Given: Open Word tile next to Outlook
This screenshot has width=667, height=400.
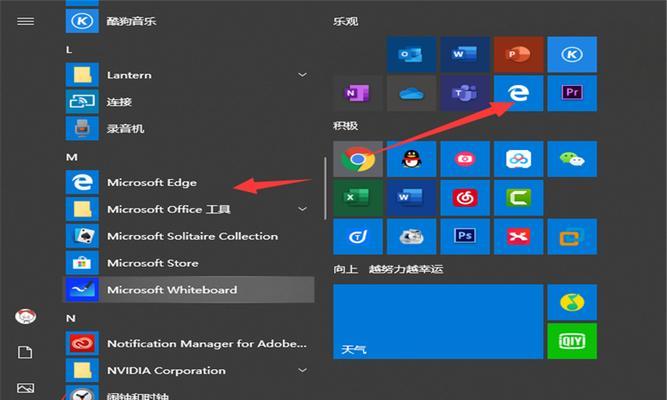Looking at the screenshot, I should coord(465,54).
